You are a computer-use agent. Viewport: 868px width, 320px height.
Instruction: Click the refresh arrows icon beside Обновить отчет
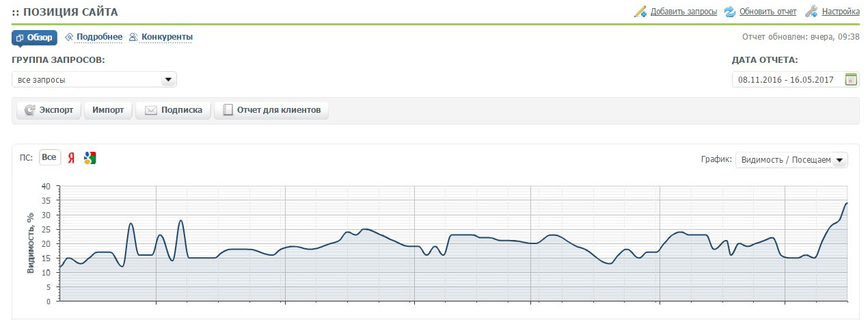coord(730,12)
